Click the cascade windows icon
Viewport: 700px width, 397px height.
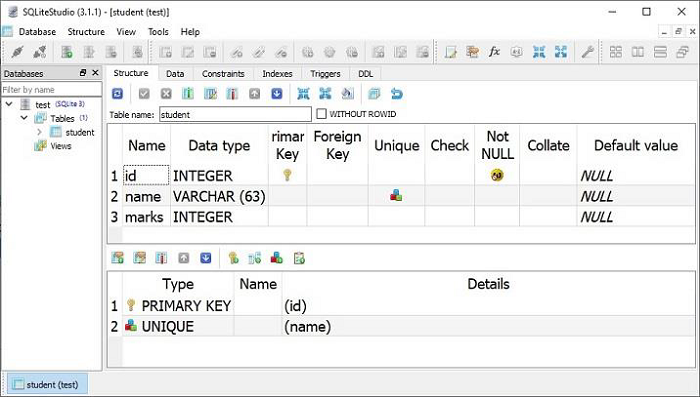coord(683,52)
